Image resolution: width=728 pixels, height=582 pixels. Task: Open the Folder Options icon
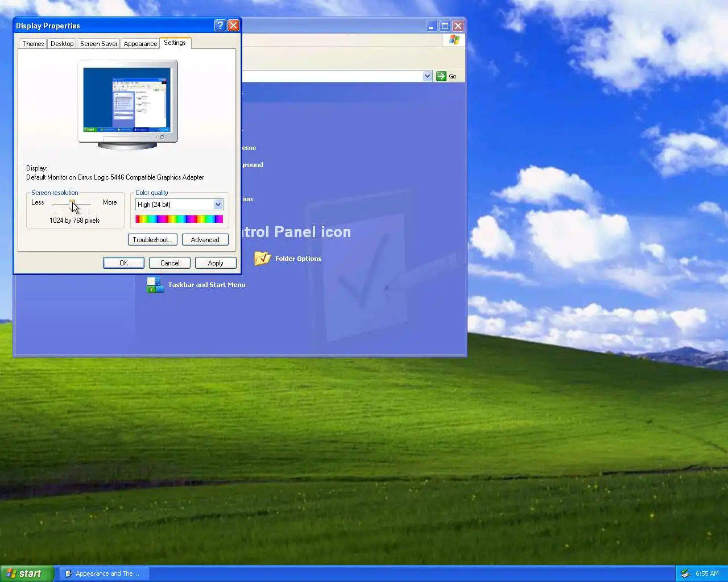point(262,259)
